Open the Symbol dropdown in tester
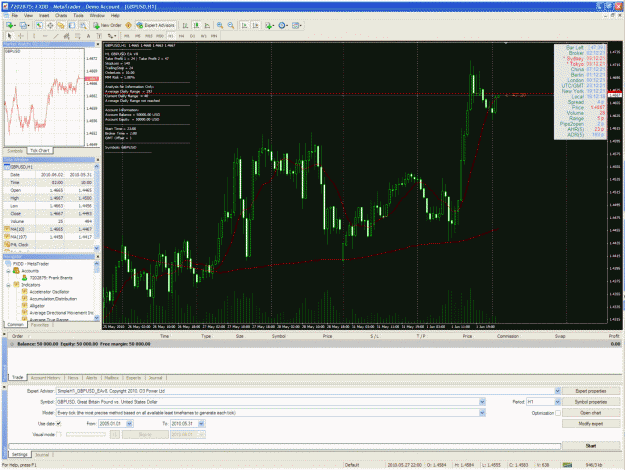625x470 pixels. pos(482,402)
